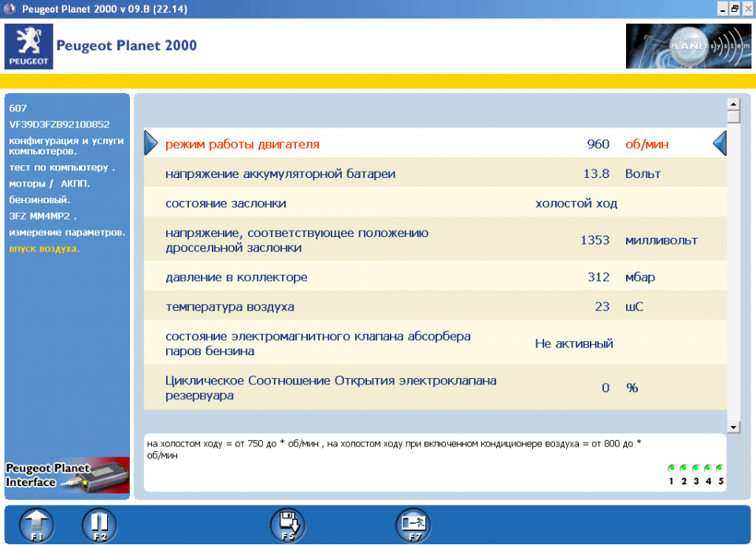Click 'тест по компьютеру' in the left panel
Screen dimensions: 756x545
click(x=62, y=168)
